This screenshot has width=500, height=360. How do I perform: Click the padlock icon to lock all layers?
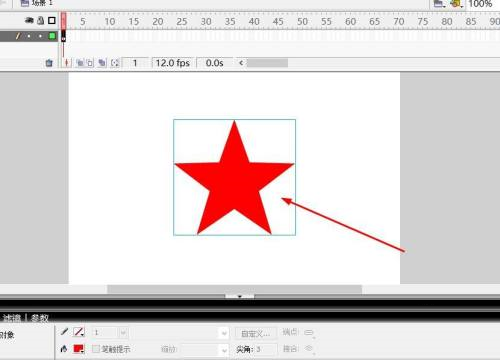[41, 20]
